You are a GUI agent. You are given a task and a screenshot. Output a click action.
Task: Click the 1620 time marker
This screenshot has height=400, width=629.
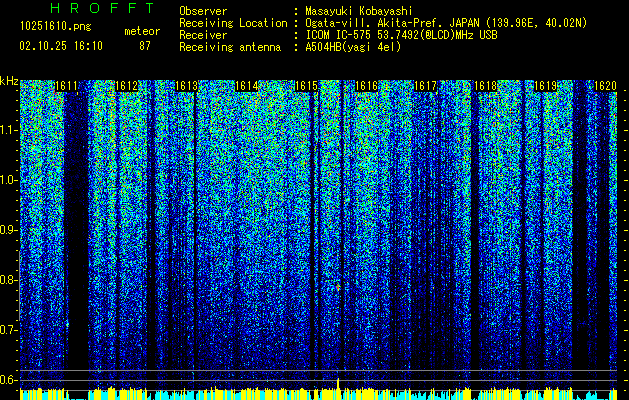pos(605,86)
